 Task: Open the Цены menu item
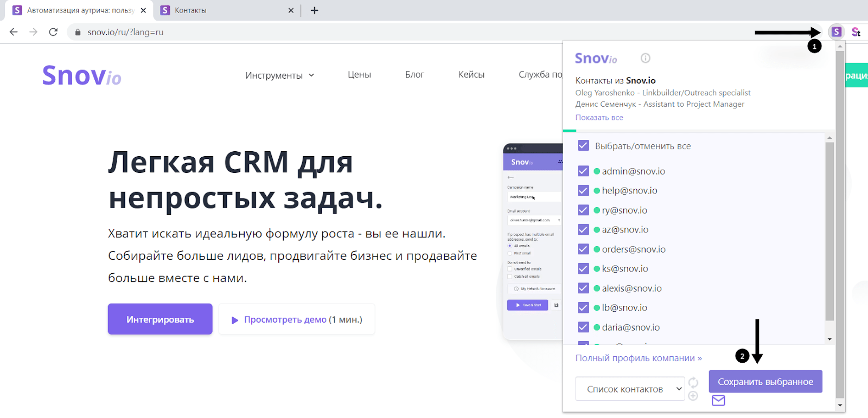click(x=359, y=75)
